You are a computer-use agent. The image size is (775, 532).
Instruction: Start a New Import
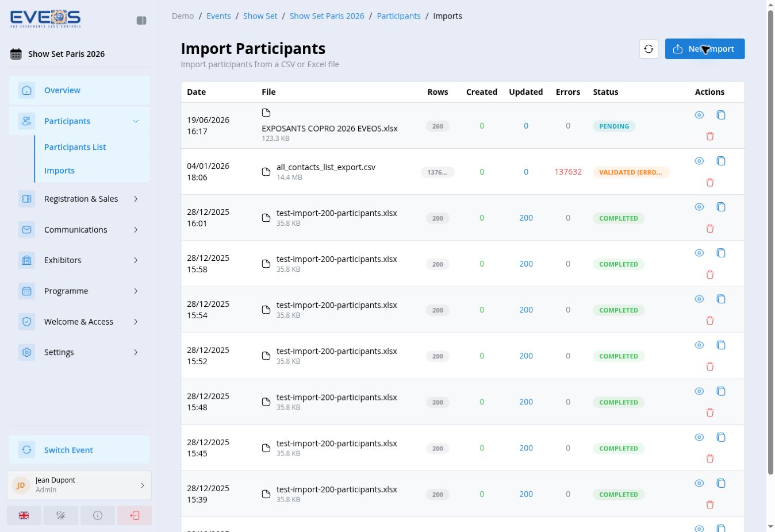(x=705, y=49)
